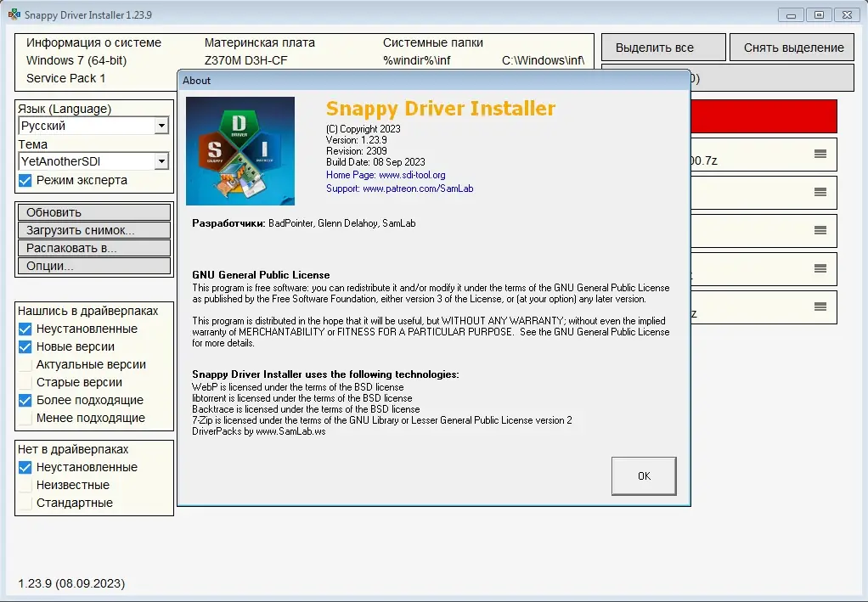Enable the Неизвестные checkbox
Screen dimensions: 868x602
(x=25, y=486)
